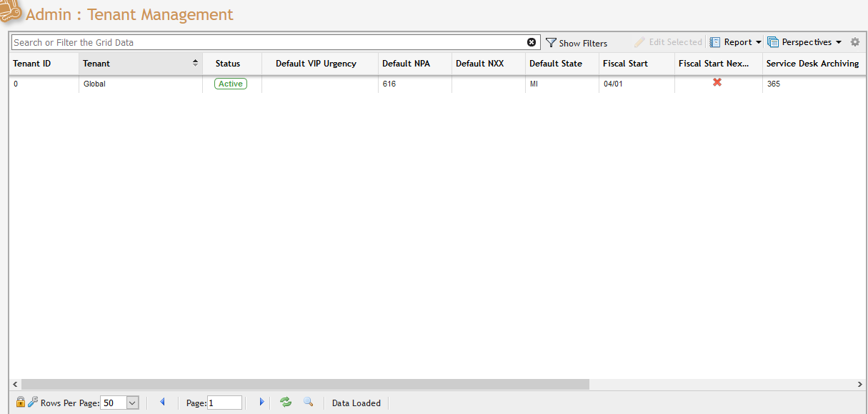This screenshot has height=414, width=868.
Task: Click the magnifying glass search icon in footer
Action: 309,402
